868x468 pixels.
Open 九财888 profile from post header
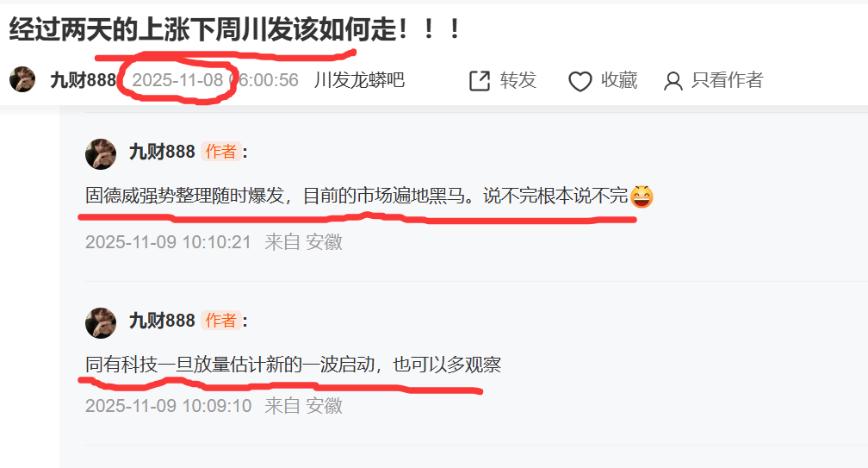(83, 80)
